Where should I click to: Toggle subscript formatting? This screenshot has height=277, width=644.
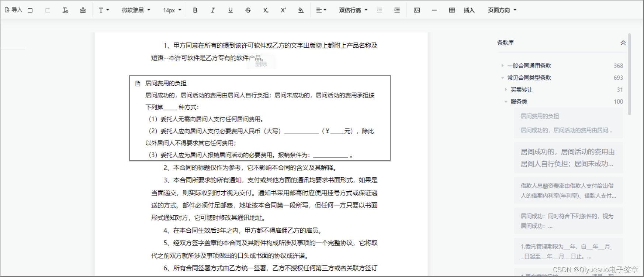(x=266, y=10)
